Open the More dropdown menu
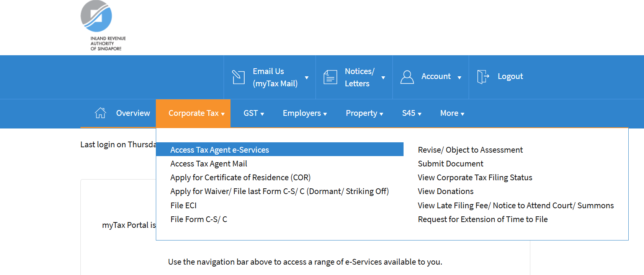This screenshot has height=275, width=644. click(x=452, y=113)
